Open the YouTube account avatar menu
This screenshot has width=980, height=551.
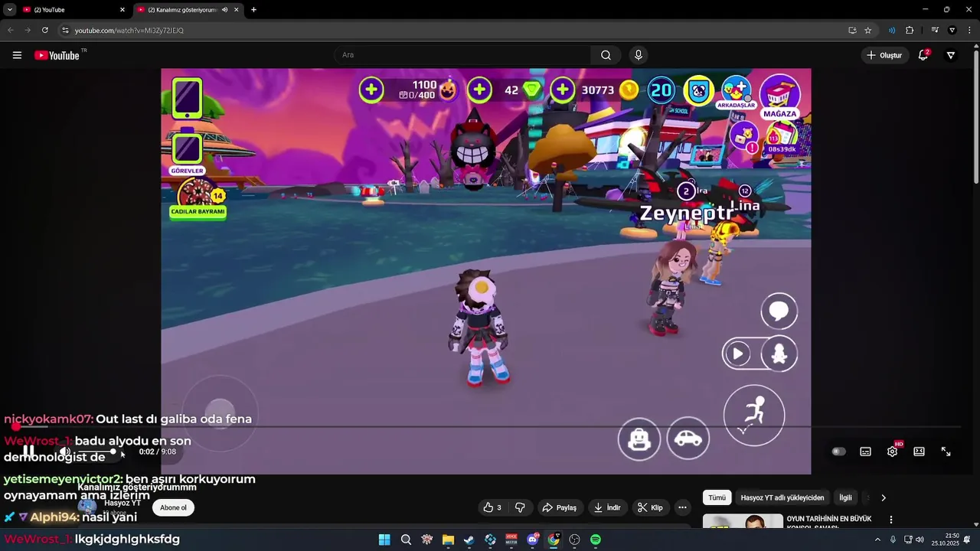951,55
